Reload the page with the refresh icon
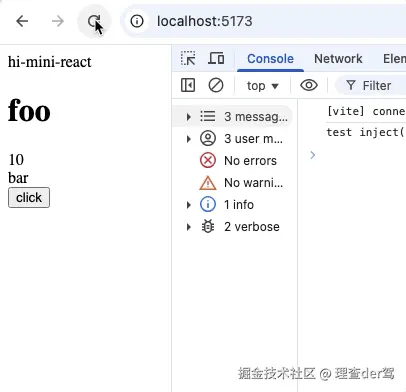The image size is (406, 392). coord(94,21)
